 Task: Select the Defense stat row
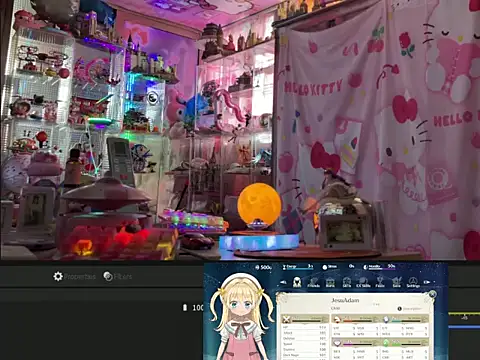pos(304,338)
